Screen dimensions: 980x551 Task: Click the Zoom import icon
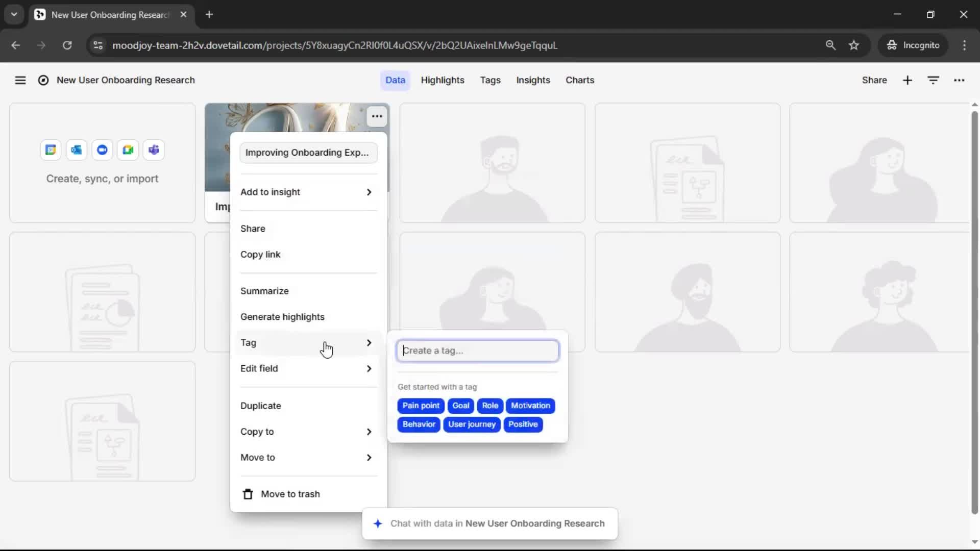click(x=102, y=150)
